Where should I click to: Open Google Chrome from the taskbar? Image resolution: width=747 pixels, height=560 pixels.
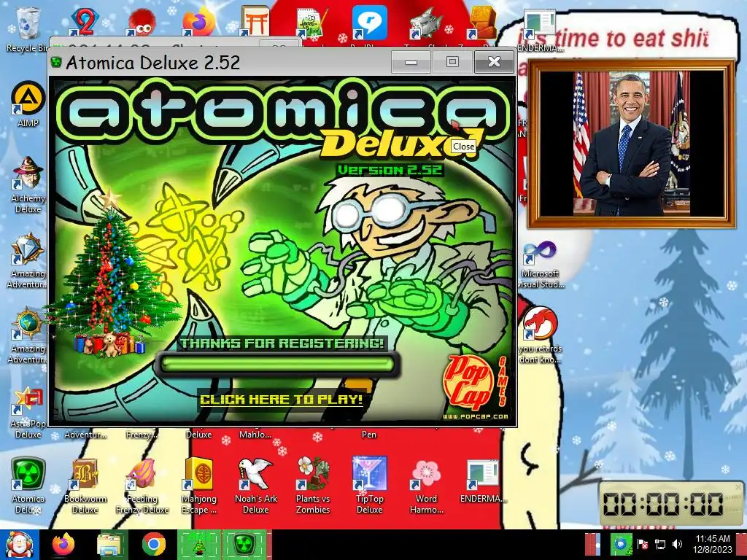pos(153,544)
